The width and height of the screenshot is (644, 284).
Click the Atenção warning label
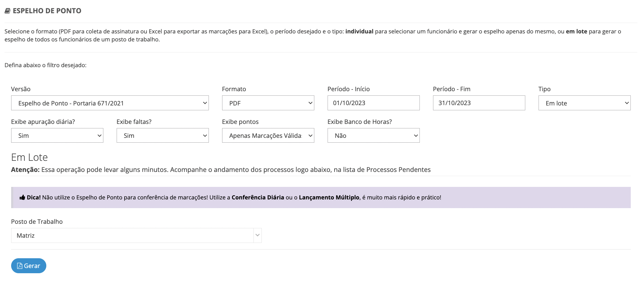(x=25, y=170)
